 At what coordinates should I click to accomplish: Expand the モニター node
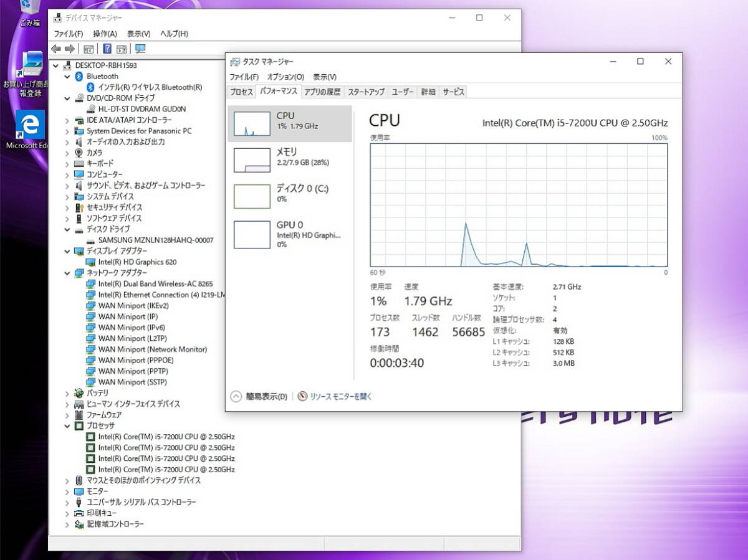click(x=67, y=491)
